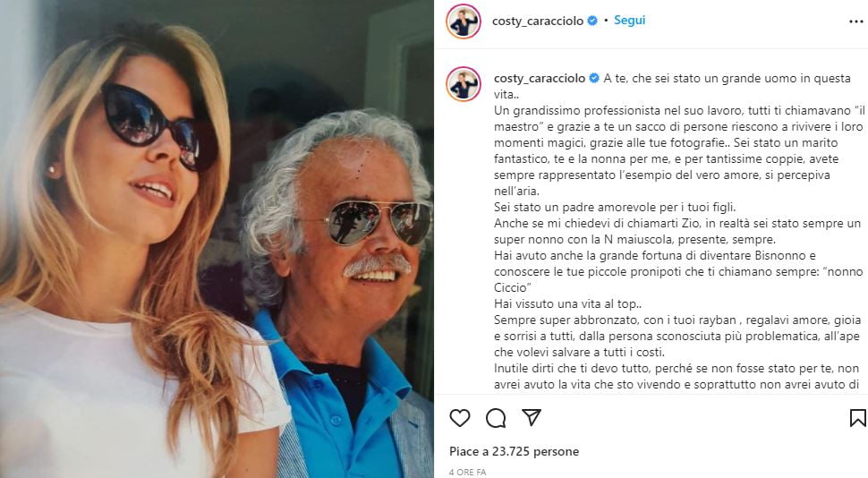Save the post with the bookmark icon
Screen dimensions: 868x478
[856, 418]
